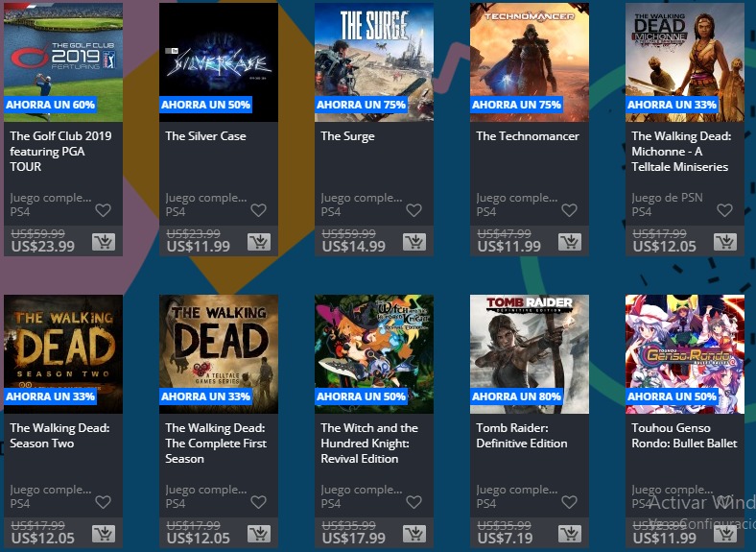Select The Technomancer cover thumbnail

coord(530,62)
